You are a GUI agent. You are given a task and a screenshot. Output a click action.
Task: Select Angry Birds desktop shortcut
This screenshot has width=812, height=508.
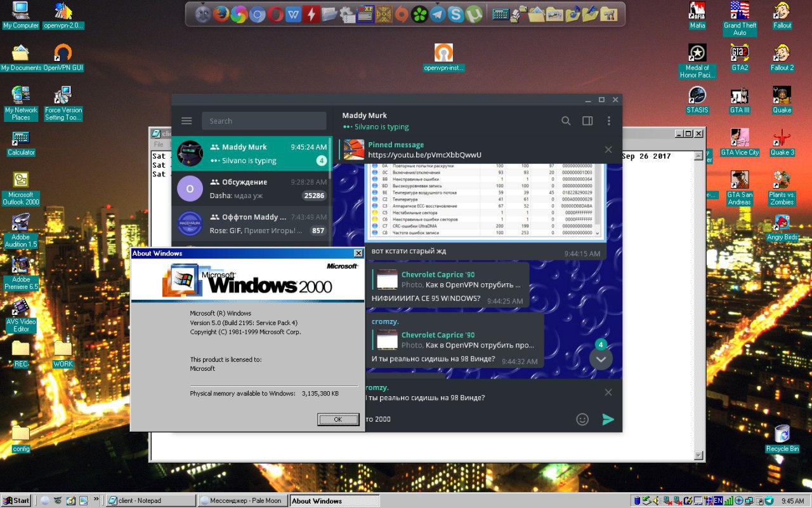(x=782, y=227)
